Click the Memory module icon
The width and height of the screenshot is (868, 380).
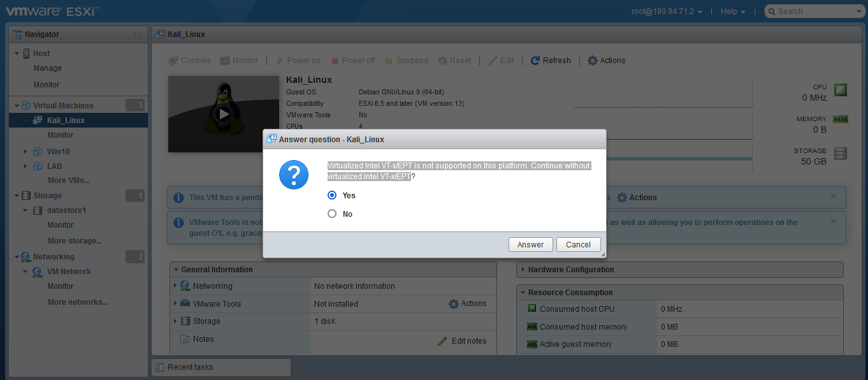[x=841, y=119]
